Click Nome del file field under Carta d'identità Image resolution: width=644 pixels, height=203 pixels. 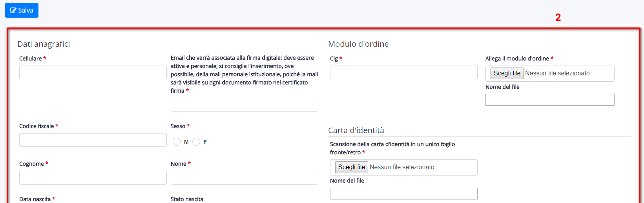click(x=404, y=194)
